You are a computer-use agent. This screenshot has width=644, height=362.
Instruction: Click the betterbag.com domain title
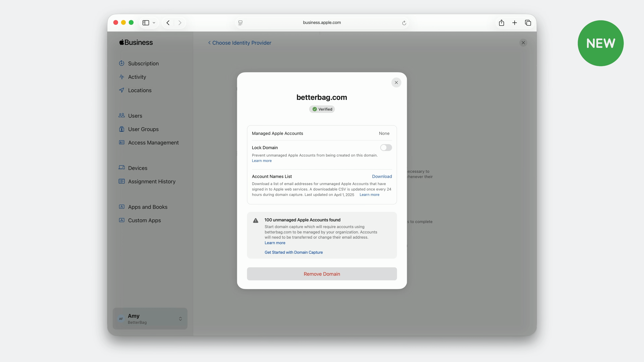pyautogui.click(x=322, y=97)
